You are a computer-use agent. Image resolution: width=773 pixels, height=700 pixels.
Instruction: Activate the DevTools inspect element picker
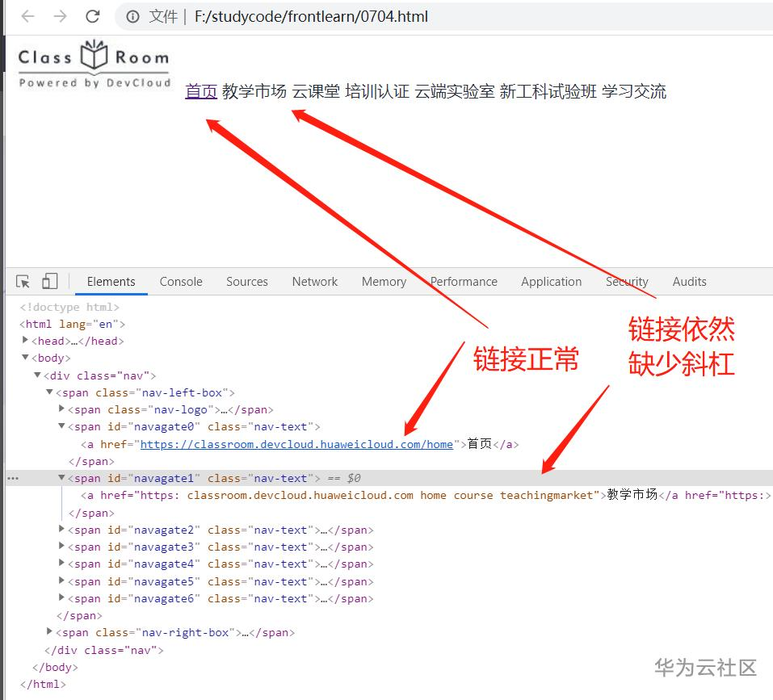point(23,281)
